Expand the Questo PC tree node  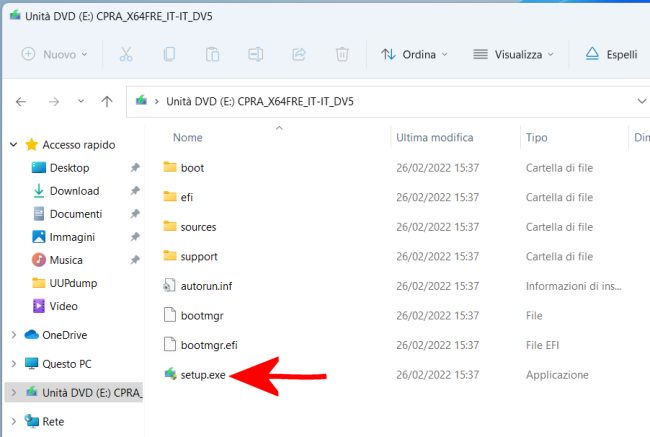[13, 364]
